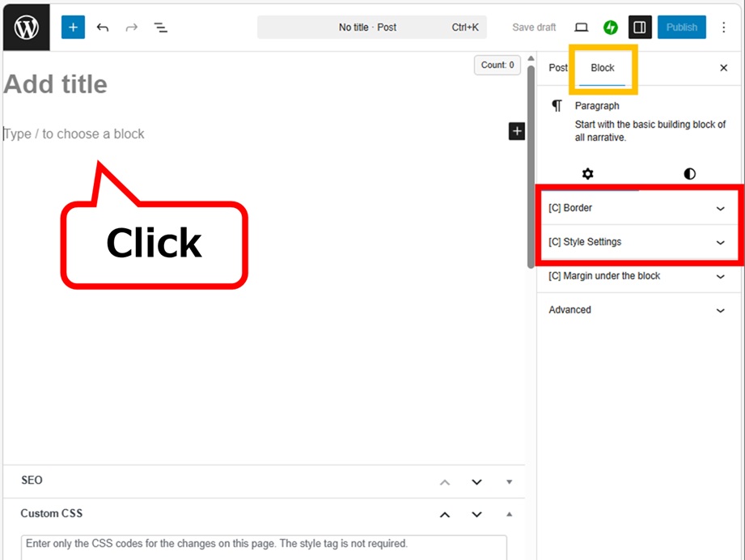Toggle the Settings sidebar panel icon
745x560 pixels.
coord(640,28)
